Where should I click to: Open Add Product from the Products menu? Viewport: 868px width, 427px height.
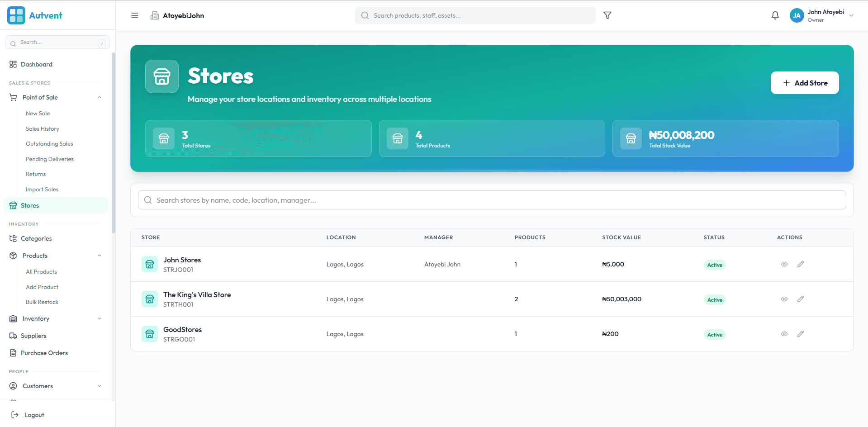click(x=42, y=287)
